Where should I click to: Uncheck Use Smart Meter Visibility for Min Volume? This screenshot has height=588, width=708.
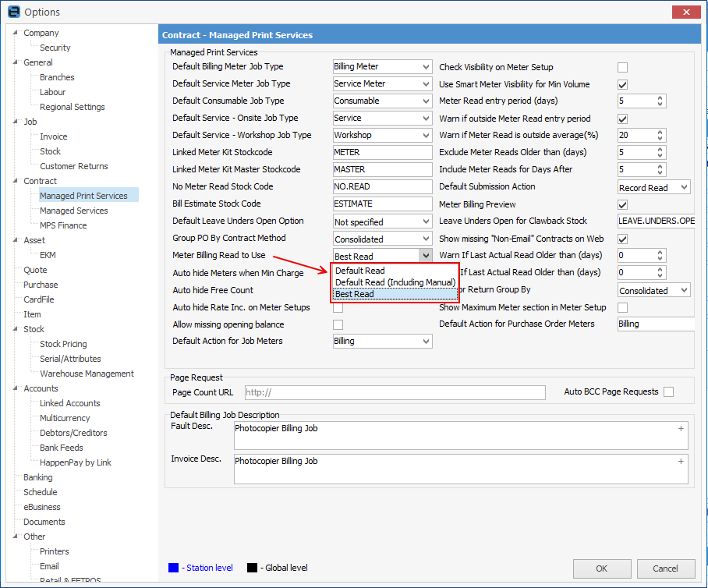pos(623,84)
